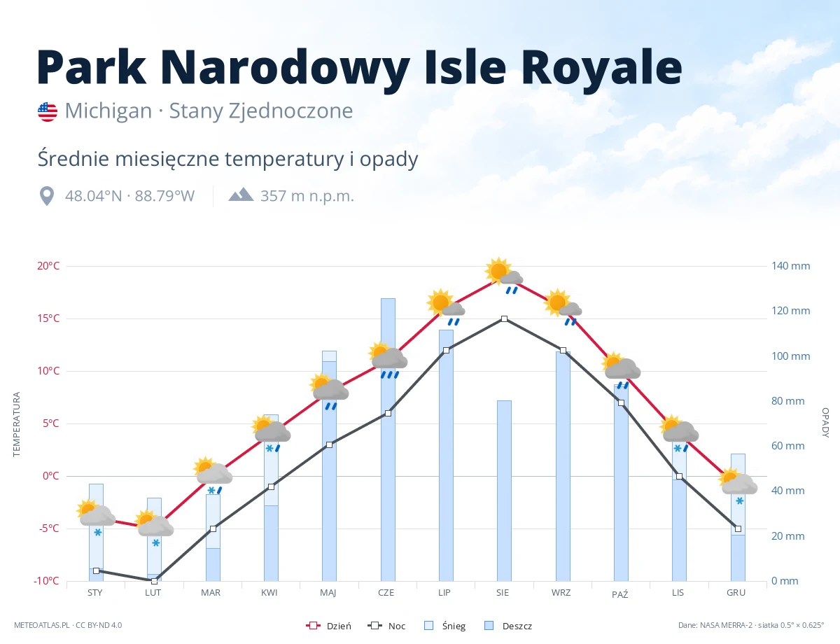Image resolution: width=840 pixels, height=644 pixels.
Task: Click the December snowy cloud weather icon
Action: [x=737, y=486]
